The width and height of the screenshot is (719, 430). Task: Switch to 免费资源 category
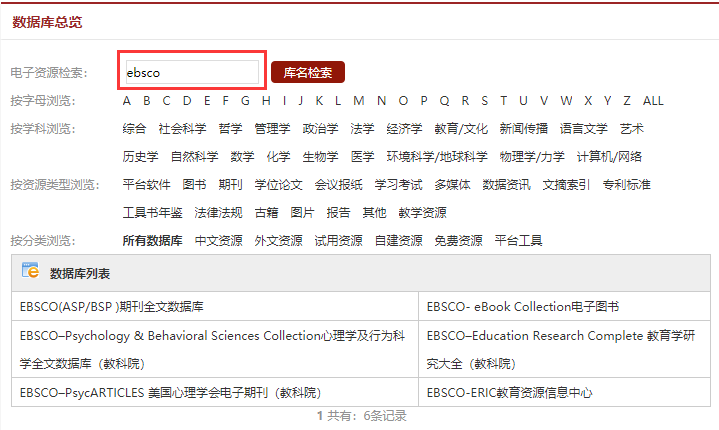[x=459, y=241]
